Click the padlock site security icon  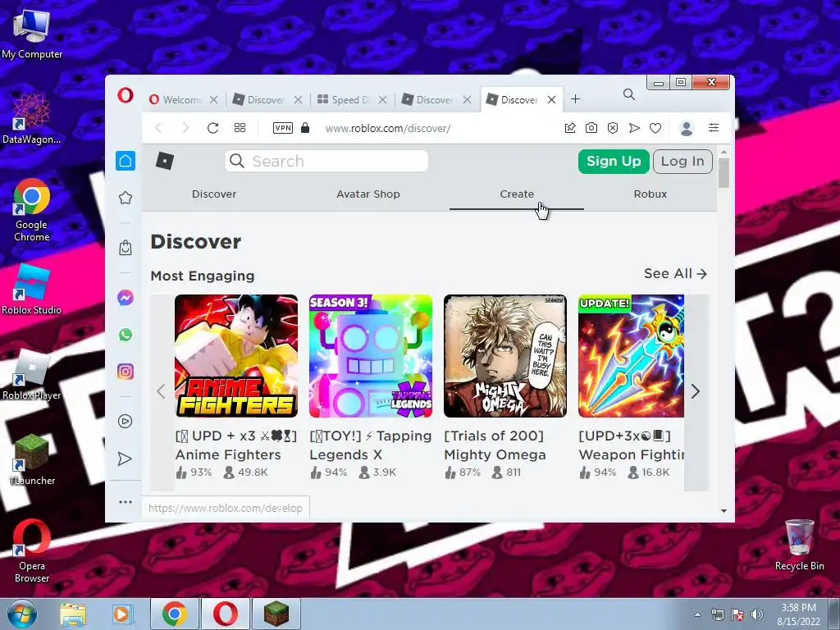coord(305,127)
